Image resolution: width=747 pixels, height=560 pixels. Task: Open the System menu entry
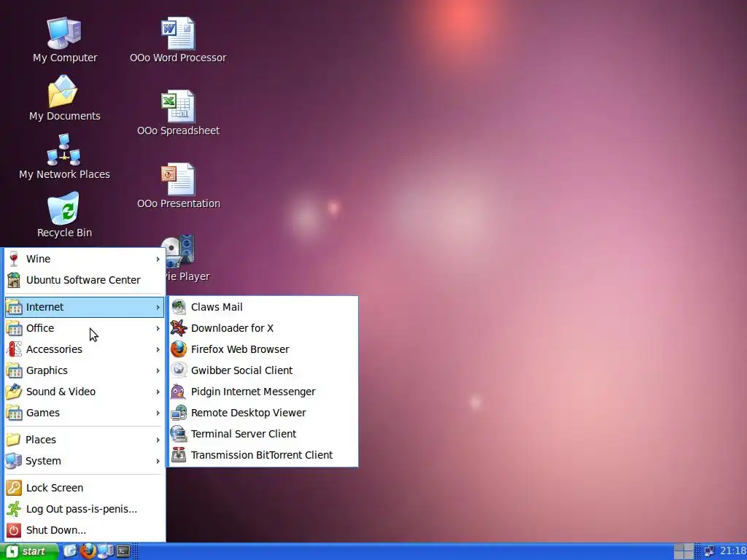(x=85, y=461)
